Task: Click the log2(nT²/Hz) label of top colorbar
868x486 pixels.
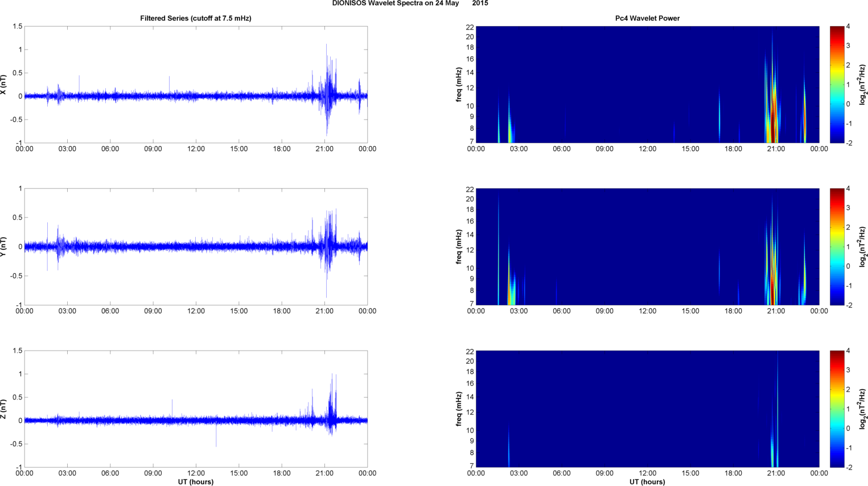Action: click(863, 84)
